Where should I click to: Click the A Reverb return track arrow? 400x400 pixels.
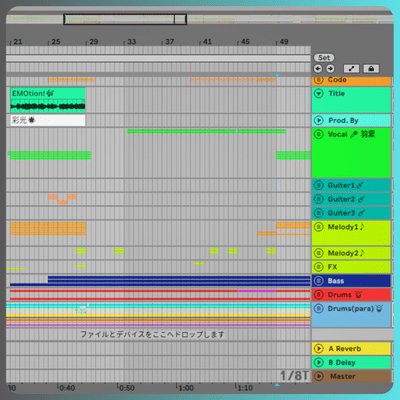[x=319, y=349]
